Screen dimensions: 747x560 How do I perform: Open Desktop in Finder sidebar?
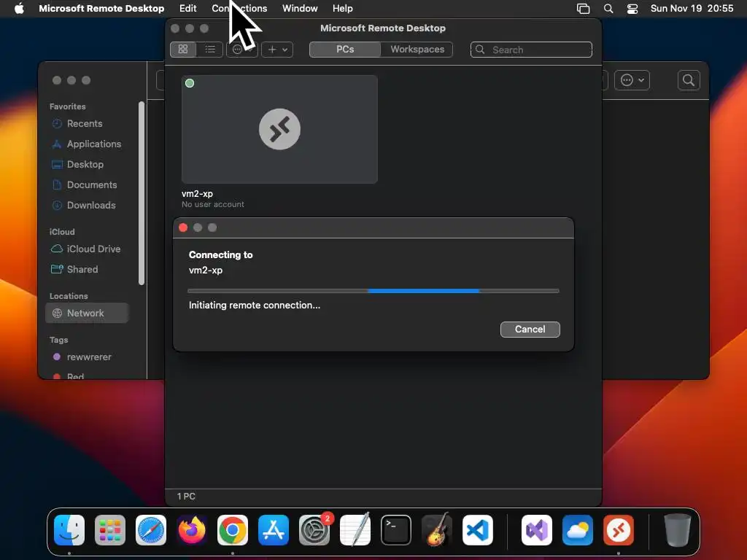[x=85, y=165]
